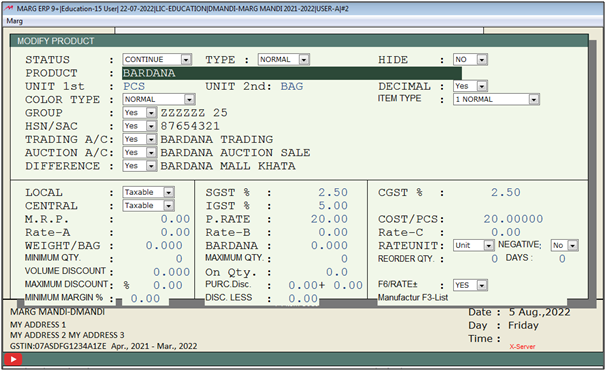Click the group name ZZZZZZ 25
Screen dimensions: 607x371
pyautogui.click(x=194, y=113)
